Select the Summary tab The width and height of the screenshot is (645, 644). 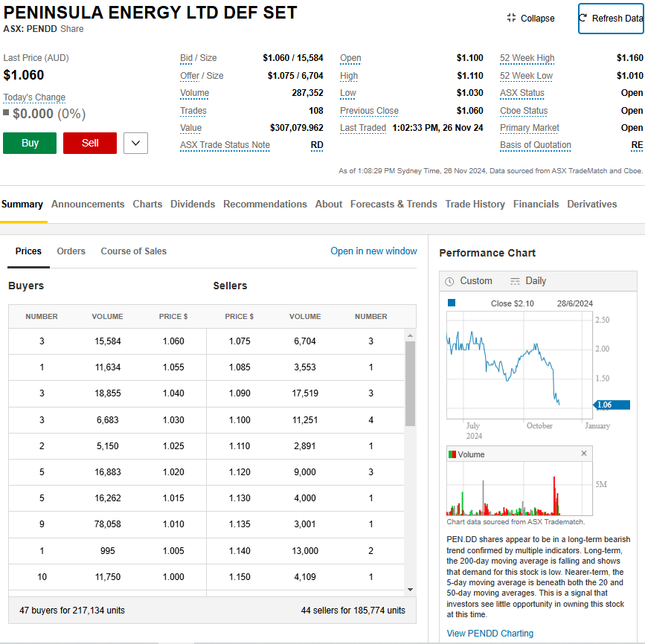[22, 204]
